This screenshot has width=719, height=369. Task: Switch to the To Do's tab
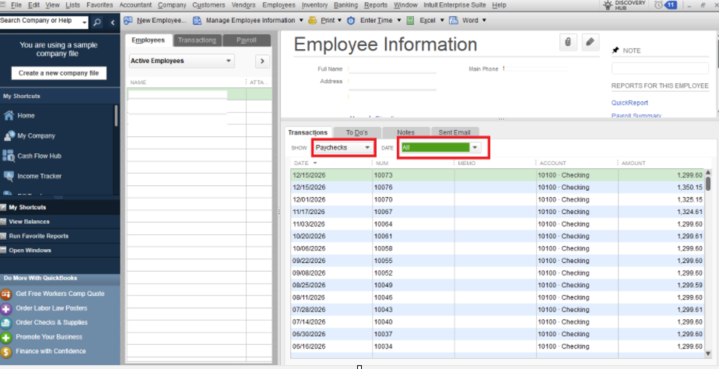pyautogui.click(x=357, y=132)
